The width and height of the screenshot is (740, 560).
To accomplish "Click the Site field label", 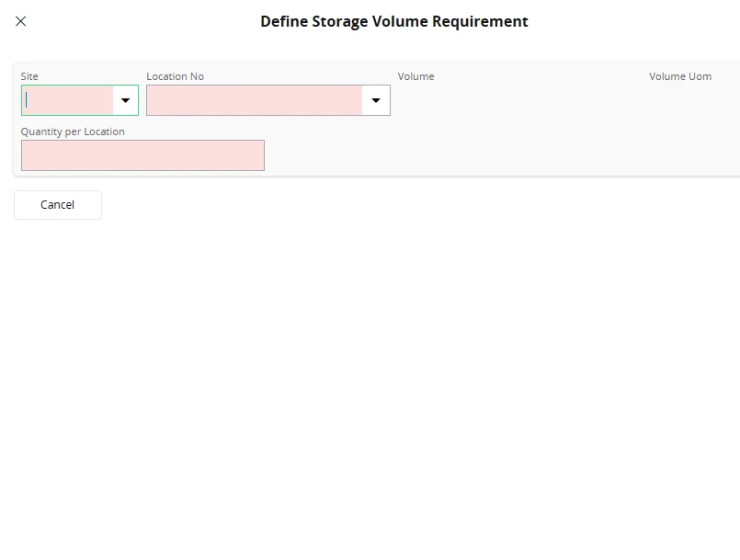I will click(29, 76).
